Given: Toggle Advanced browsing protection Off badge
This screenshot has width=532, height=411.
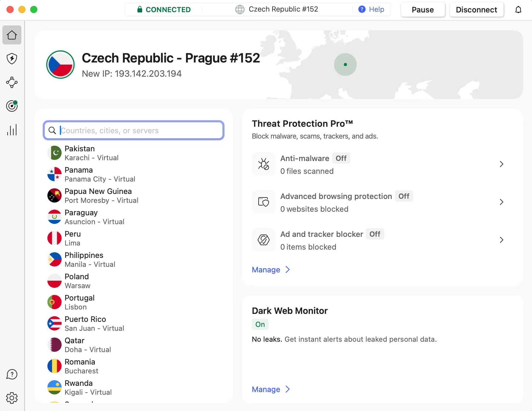Looking at the screenshot, I should coord(403,196).
